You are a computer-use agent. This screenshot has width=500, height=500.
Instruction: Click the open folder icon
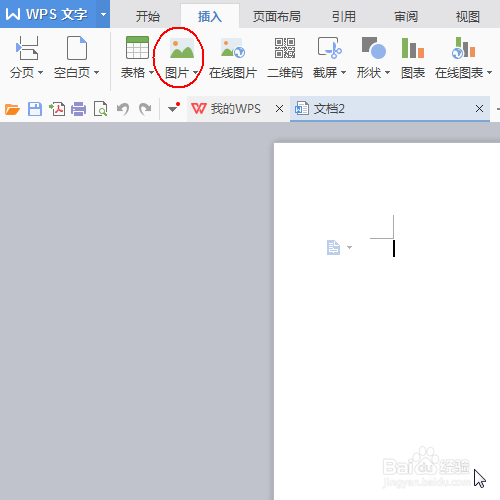(12, 109)
